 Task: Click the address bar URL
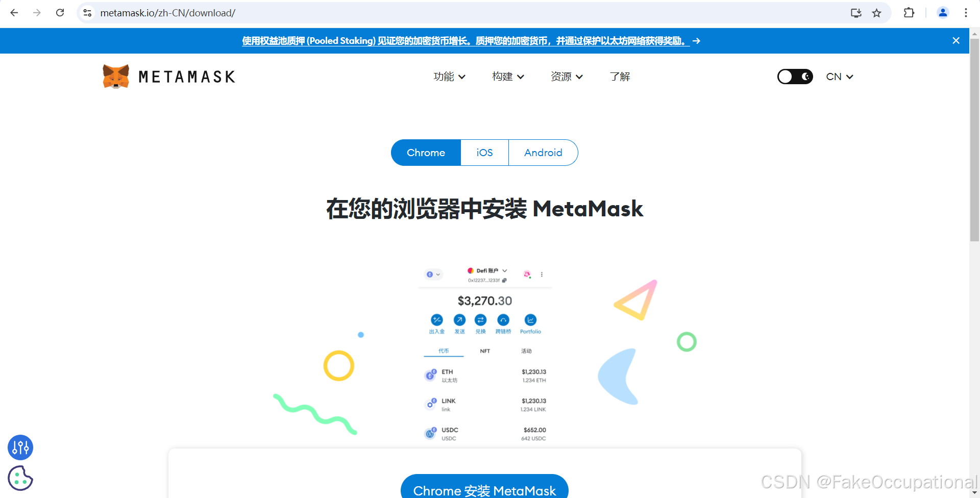(167, 13)
